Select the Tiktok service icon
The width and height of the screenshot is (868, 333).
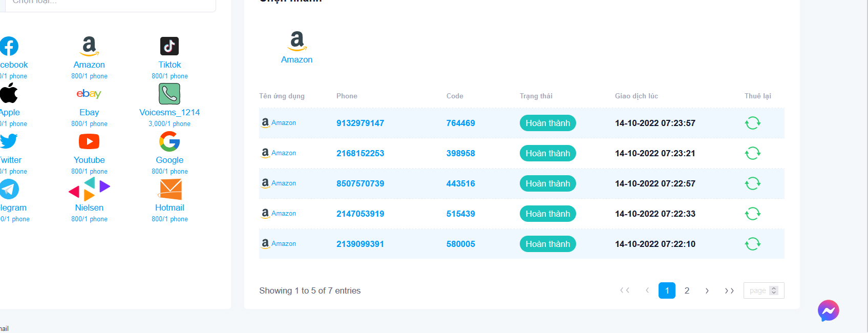pos(170,46)
